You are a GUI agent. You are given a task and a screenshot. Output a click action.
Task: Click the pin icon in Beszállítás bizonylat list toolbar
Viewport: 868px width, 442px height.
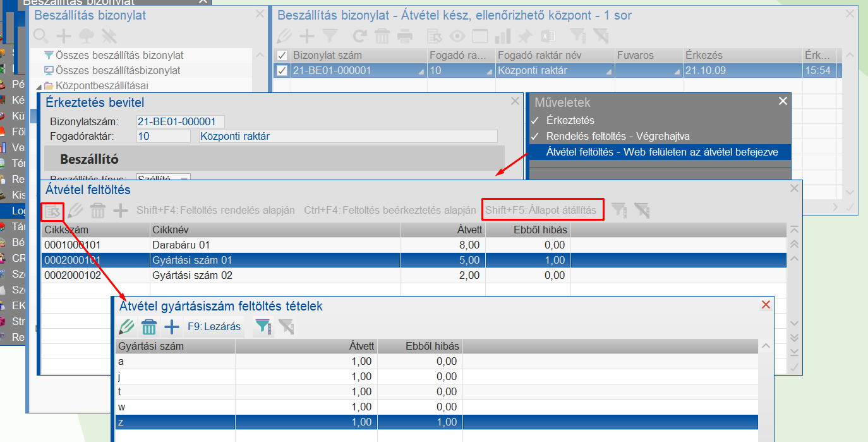tap(525, 36)
